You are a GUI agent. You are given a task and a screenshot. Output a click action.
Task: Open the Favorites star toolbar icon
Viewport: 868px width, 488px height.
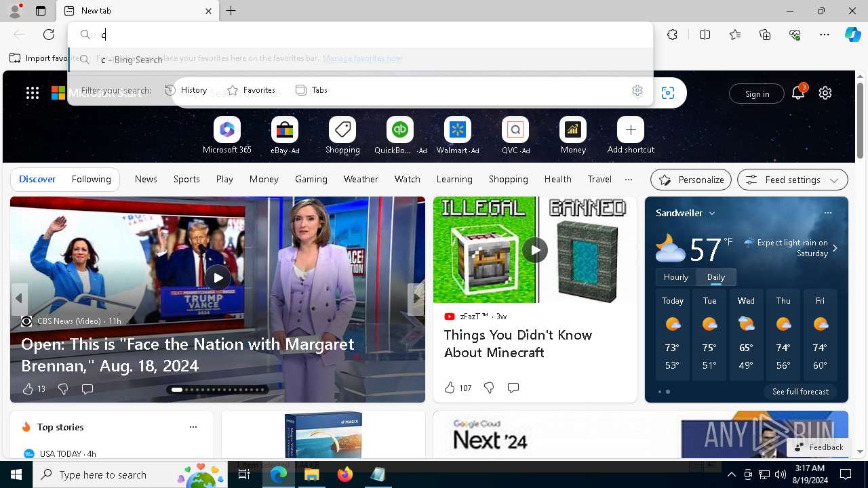click(735, 35)
